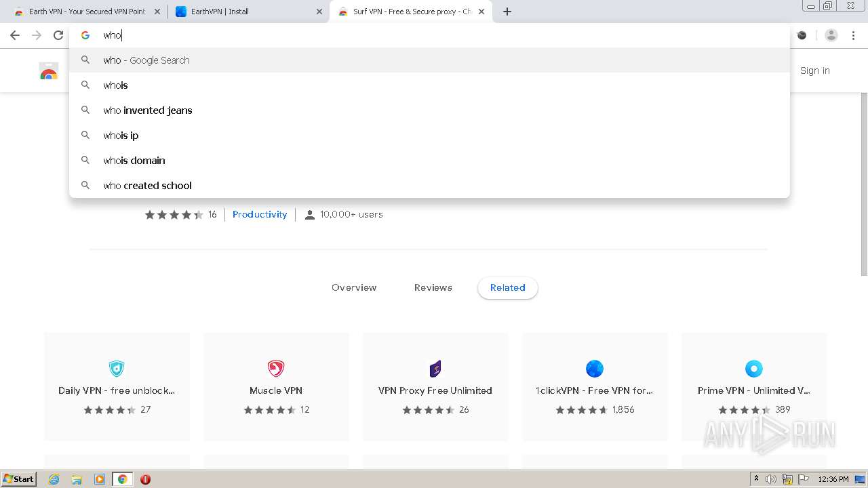Open the Overview tab
The height and width of the screenshot is (488, 868).
click(354, 287)
